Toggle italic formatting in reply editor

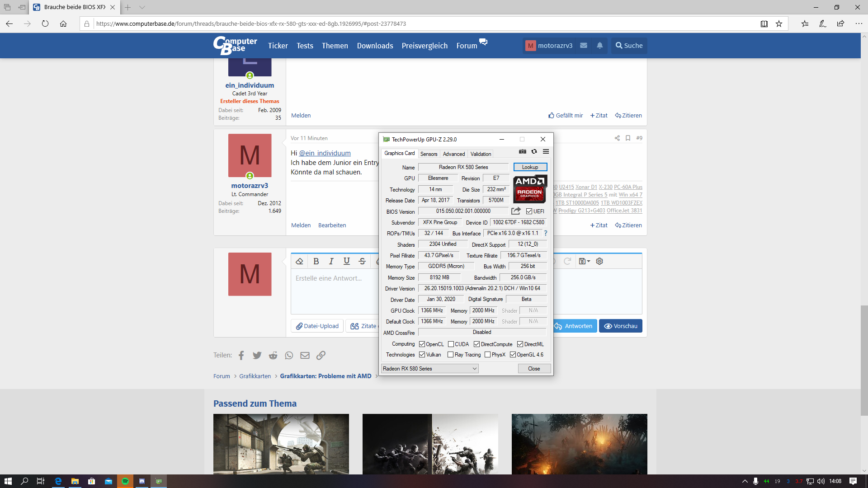[x=331, y=261]
